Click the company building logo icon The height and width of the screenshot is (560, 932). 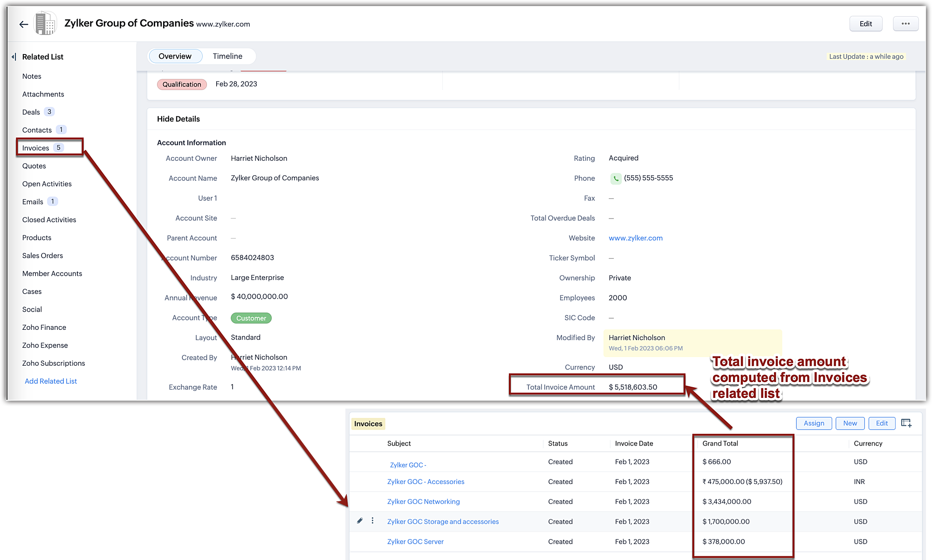[x=46, y=24]
